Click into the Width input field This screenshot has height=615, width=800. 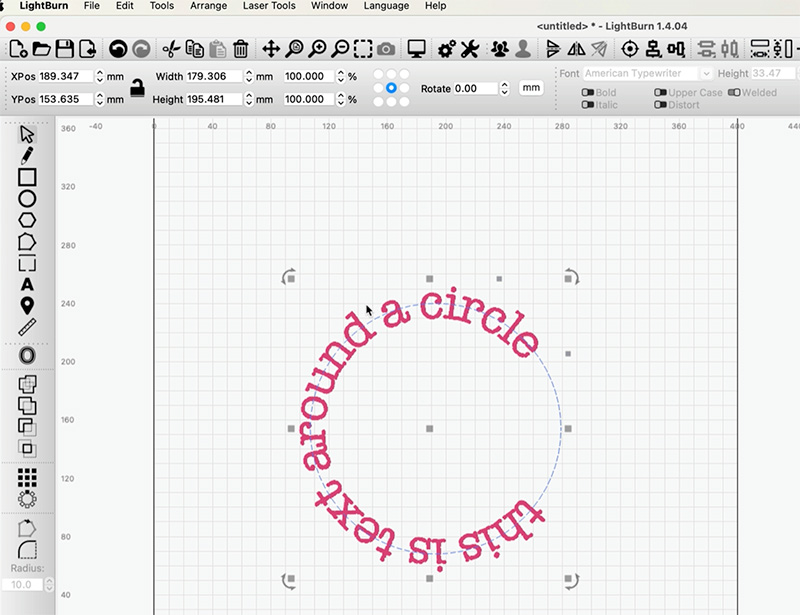[214, 76]
